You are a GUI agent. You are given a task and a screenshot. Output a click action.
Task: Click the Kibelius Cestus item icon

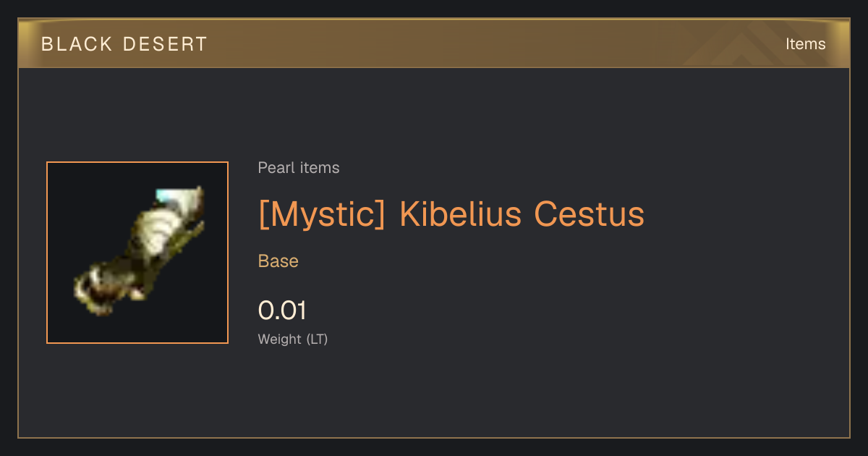137,251
